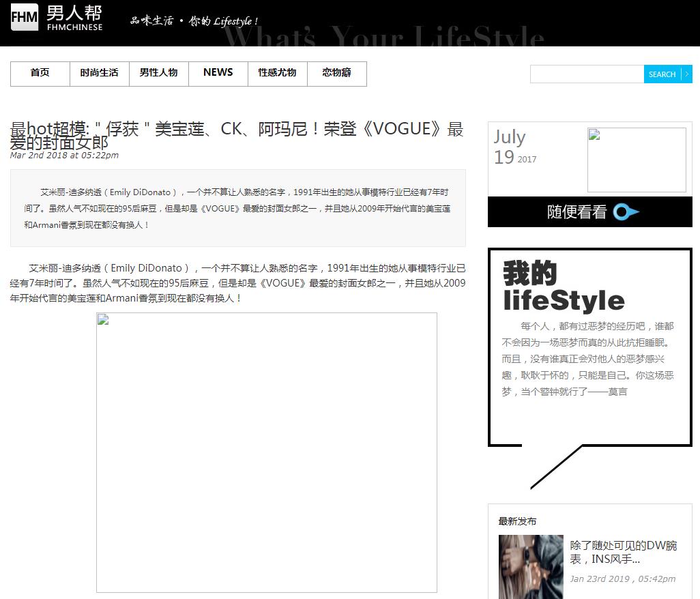Open the 性感尤物 menu item
The height and width of the screenshot is (599, 700).
point(278,74)
